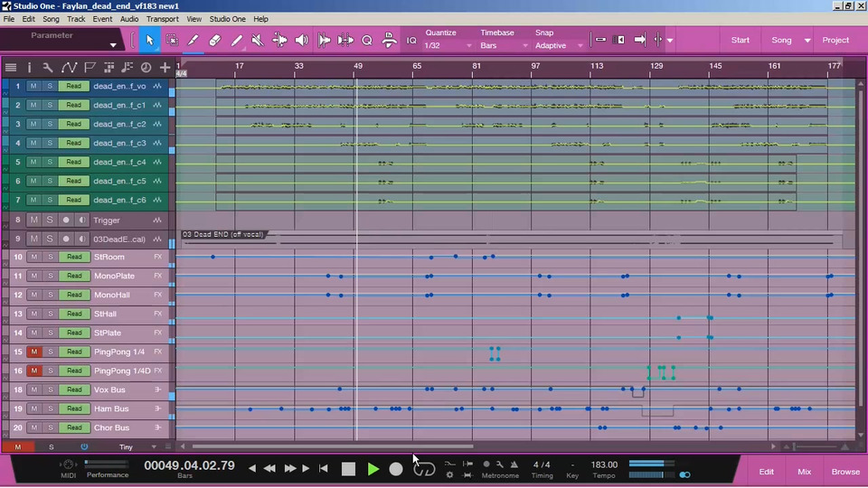Screen dimensions: 868x488
Task: Open the Timebase Bars dropdown
Action: pos(502,45)
